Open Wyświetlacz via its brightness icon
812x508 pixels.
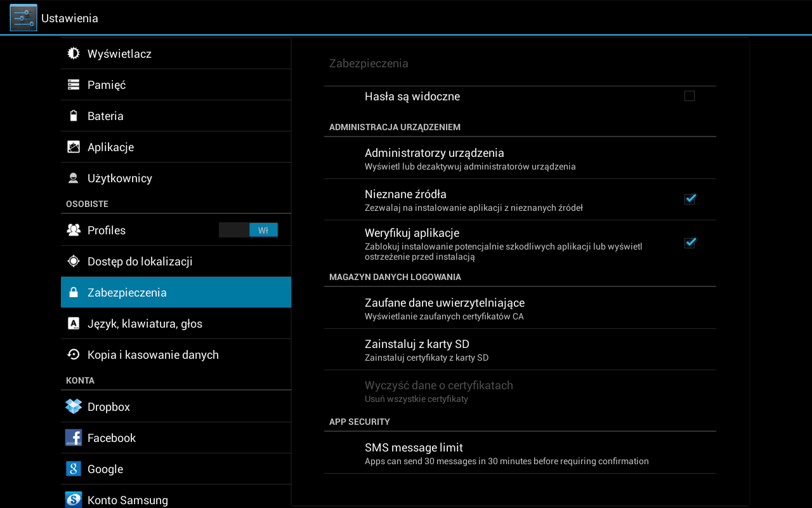74,53
